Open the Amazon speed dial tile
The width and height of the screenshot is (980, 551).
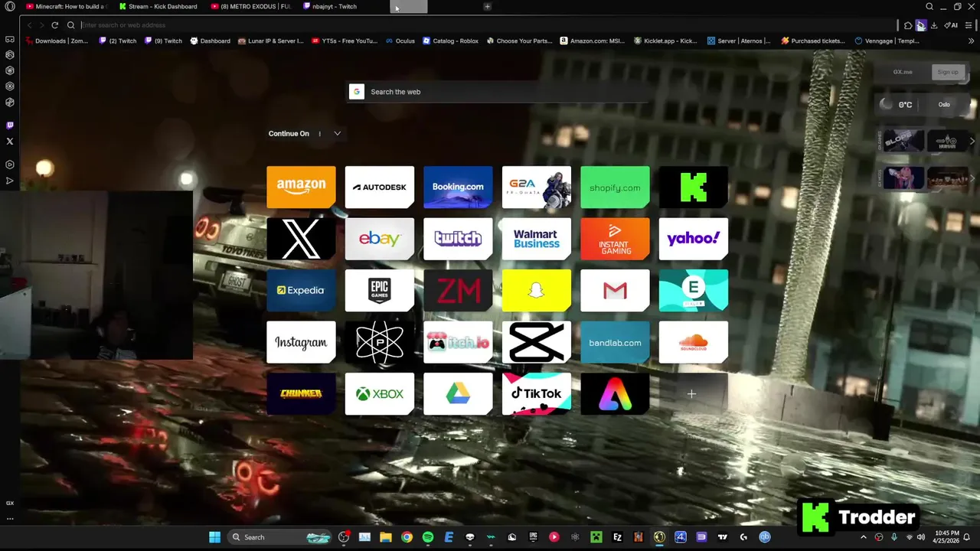coord(301,187)
